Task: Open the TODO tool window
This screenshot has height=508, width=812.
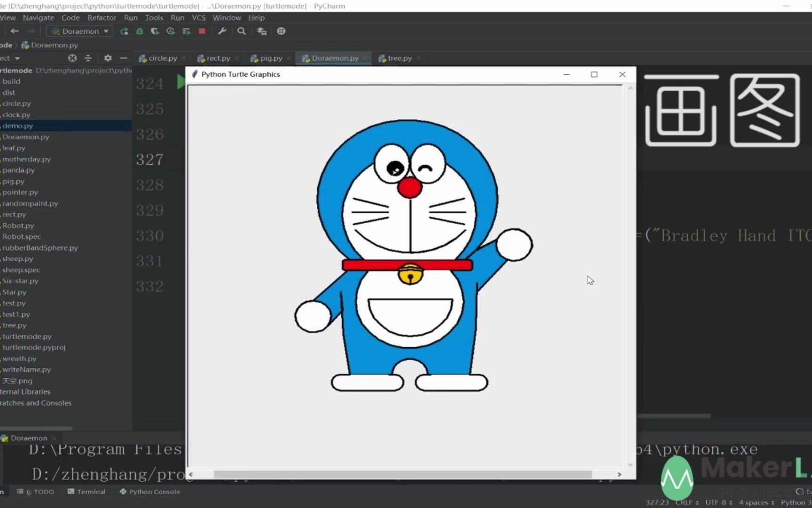Action: (x=36, y=492)
